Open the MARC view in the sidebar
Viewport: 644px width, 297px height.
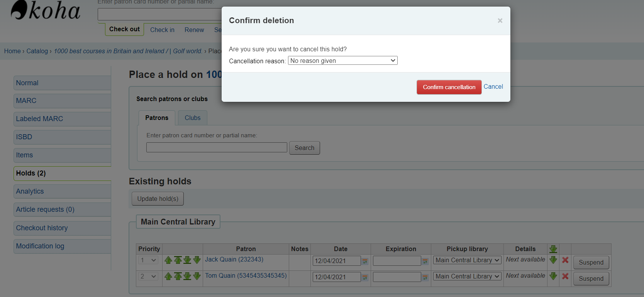pos(62,101)
